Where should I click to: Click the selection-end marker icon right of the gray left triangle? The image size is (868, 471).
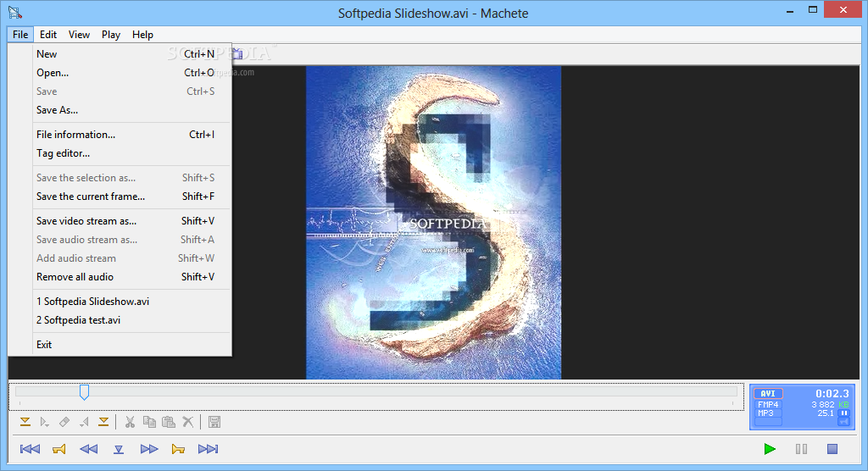103,423
